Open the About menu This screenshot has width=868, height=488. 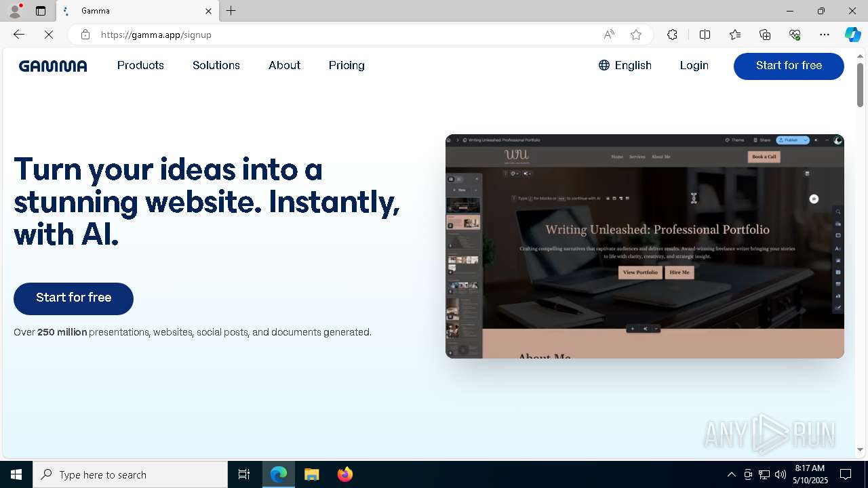coord(284,66)
